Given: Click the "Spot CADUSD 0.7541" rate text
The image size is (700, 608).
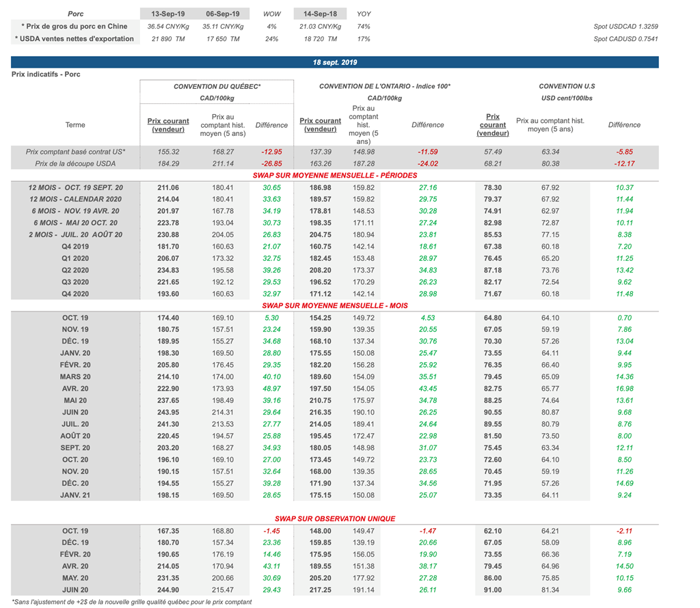Looking at the screenshot, I should click(x=625, y=39).
